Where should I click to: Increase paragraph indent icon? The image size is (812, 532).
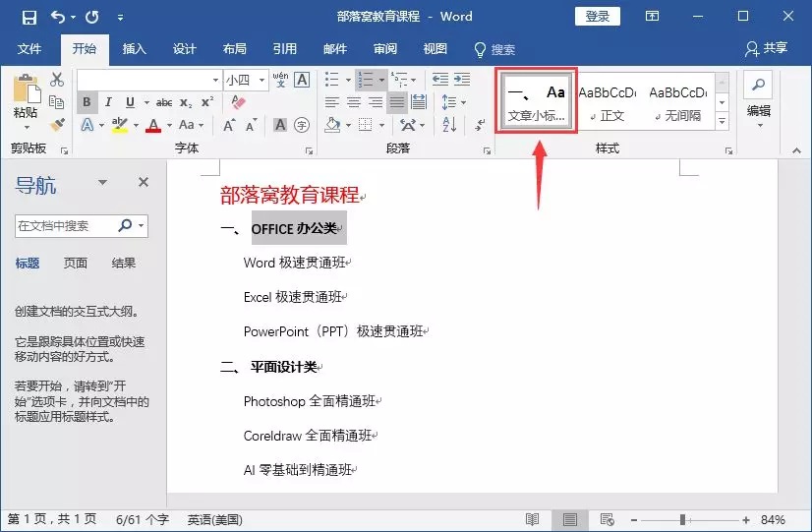point(462,80)
